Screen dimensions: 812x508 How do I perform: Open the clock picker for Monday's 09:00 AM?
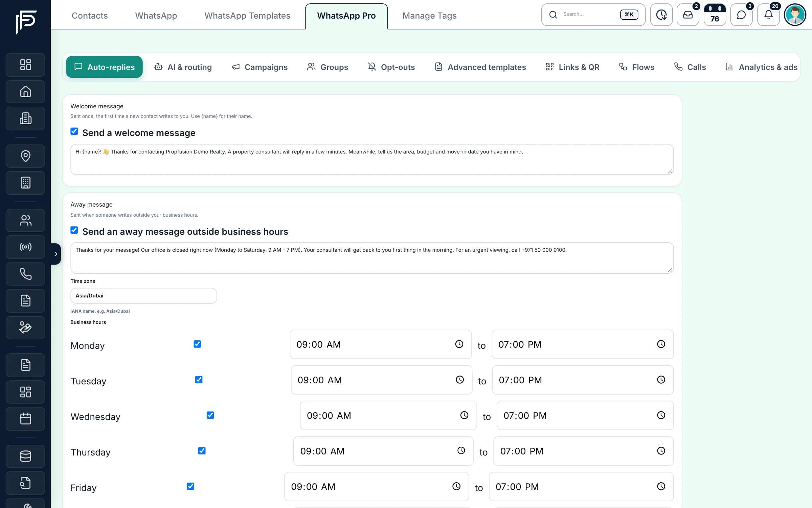tap(459, 344)
